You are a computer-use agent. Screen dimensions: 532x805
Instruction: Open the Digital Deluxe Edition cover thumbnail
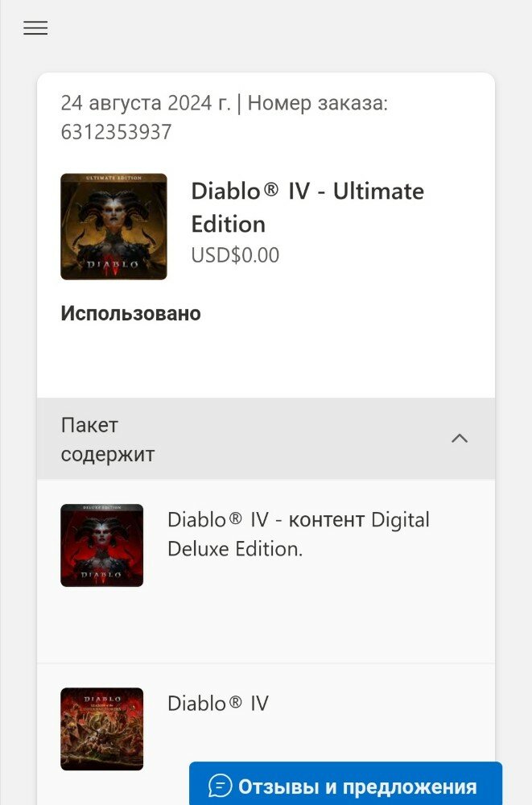click(x=101, y=545)
